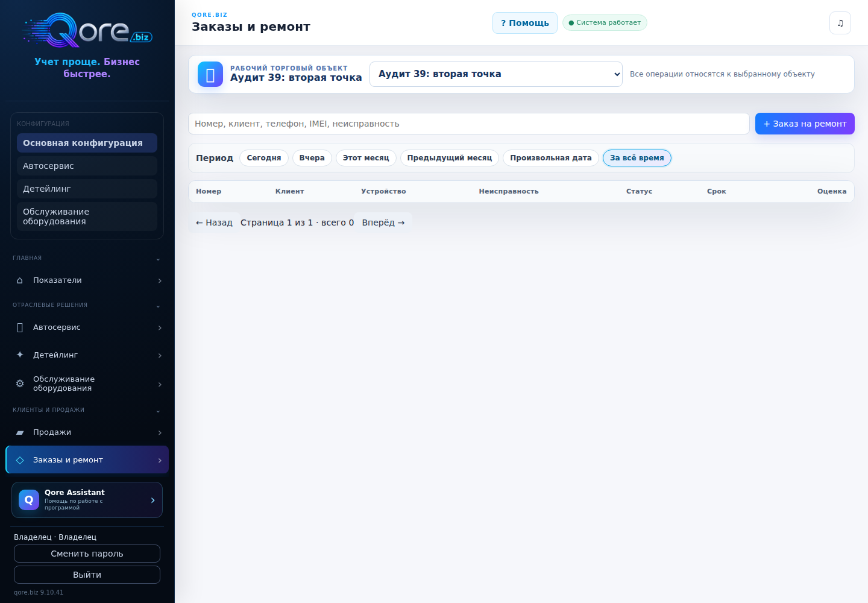Screen dimensions: 868x603
Task: Click the + Заказ на ремонт button
Action: click(x=805, y=124)
